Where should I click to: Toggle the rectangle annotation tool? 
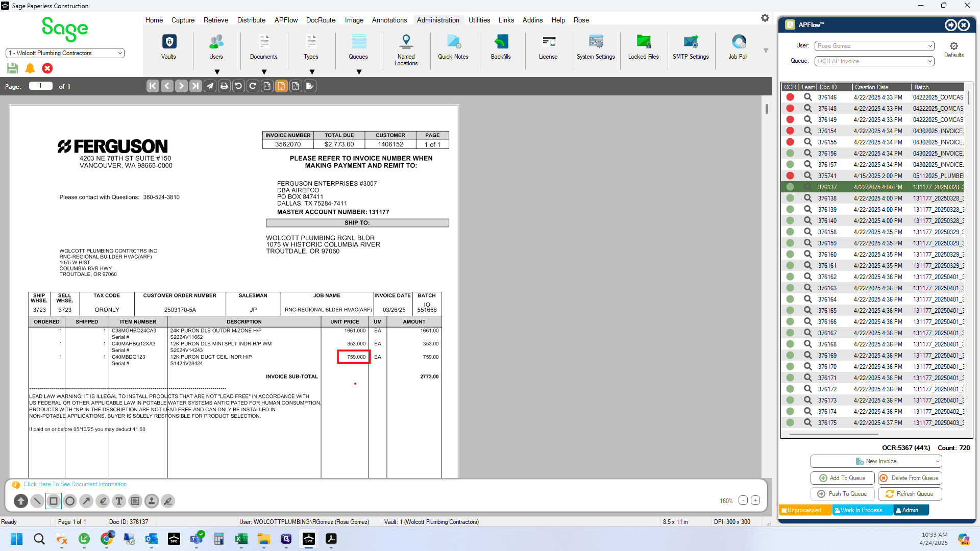point(54,501)
